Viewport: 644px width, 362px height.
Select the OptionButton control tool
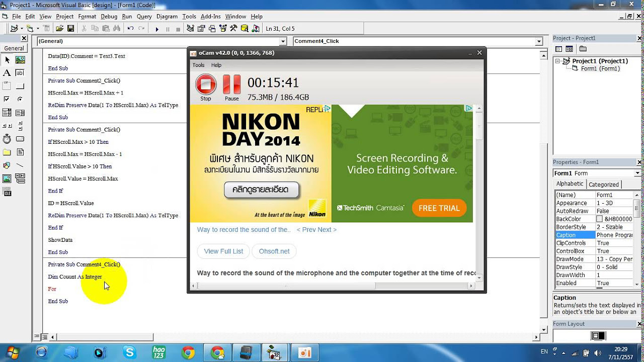[20, 99]
